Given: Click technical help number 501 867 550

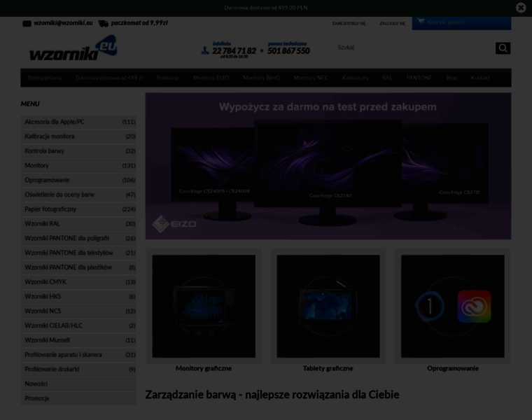Looking at the screenshot, I should [x=288, y=51].
